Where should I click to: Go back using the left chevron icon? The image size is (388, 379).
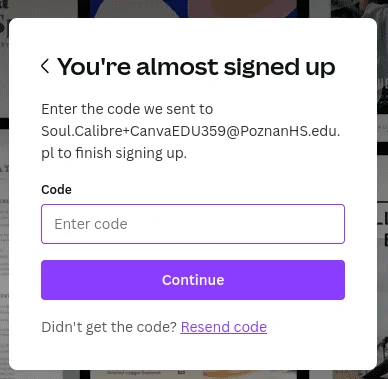coord(45,66)
